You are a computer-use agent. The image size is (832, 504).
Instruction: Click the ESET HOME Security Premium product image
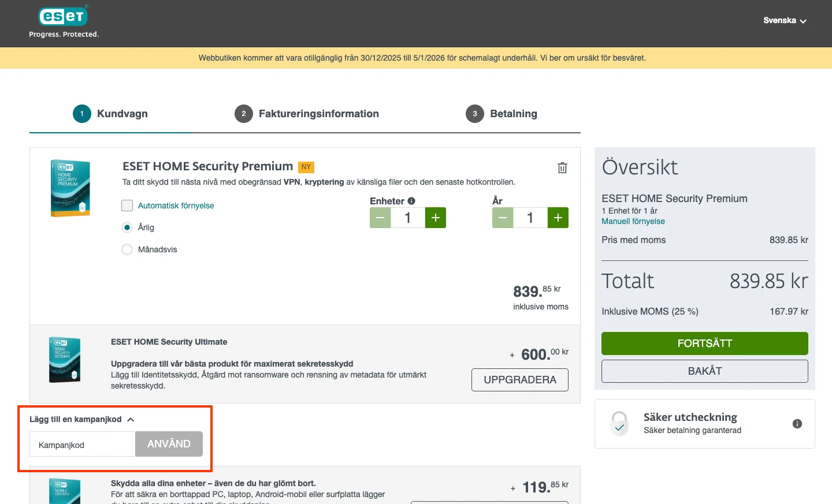[70, 188]
